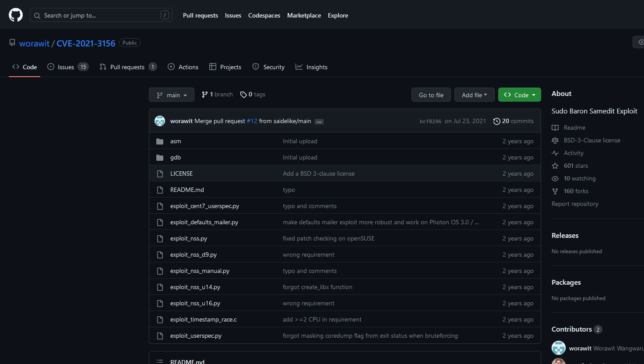Click the Go to file button

click(431, 95)
